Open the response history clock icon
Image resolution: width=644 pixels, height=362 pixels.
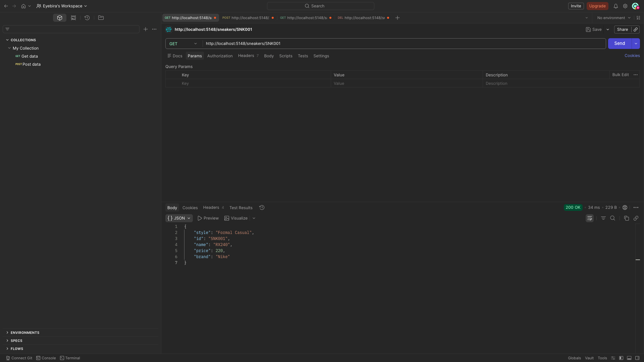point(262,208)
